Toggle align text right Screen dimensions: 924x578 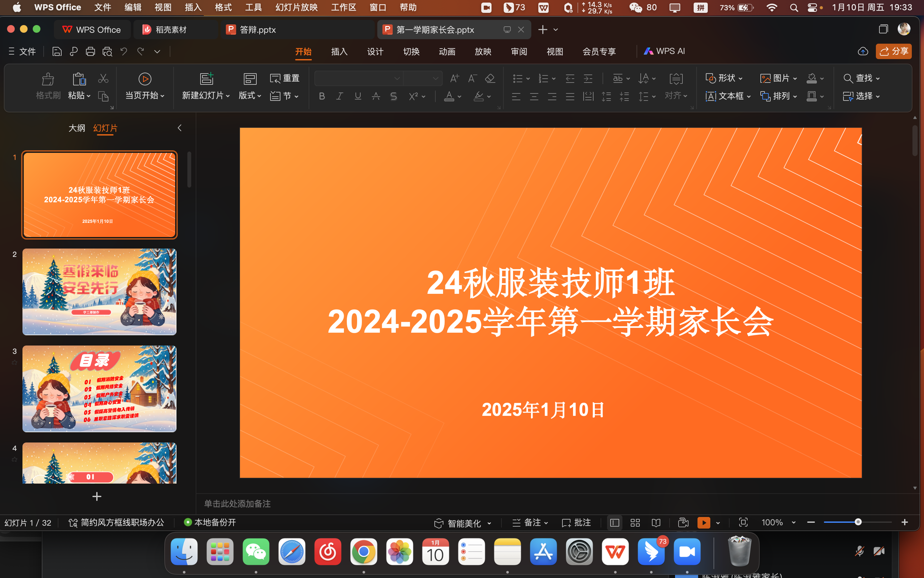(552, 97)
